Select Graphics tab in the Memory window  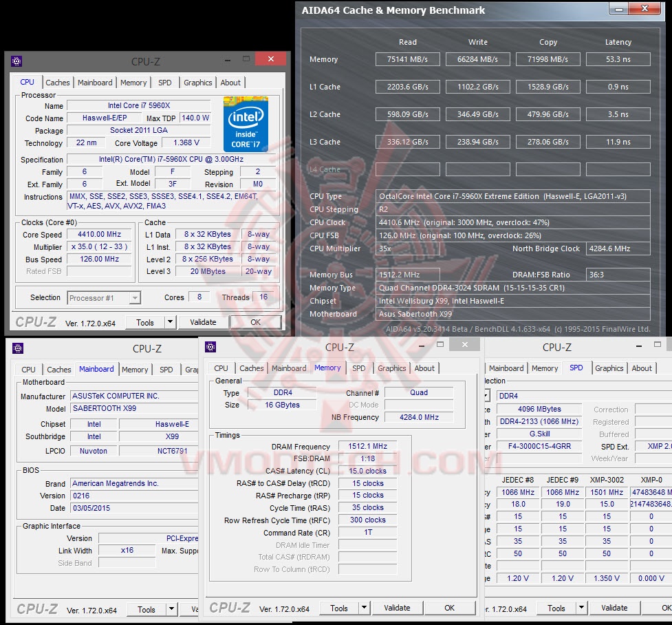point(392,368)
